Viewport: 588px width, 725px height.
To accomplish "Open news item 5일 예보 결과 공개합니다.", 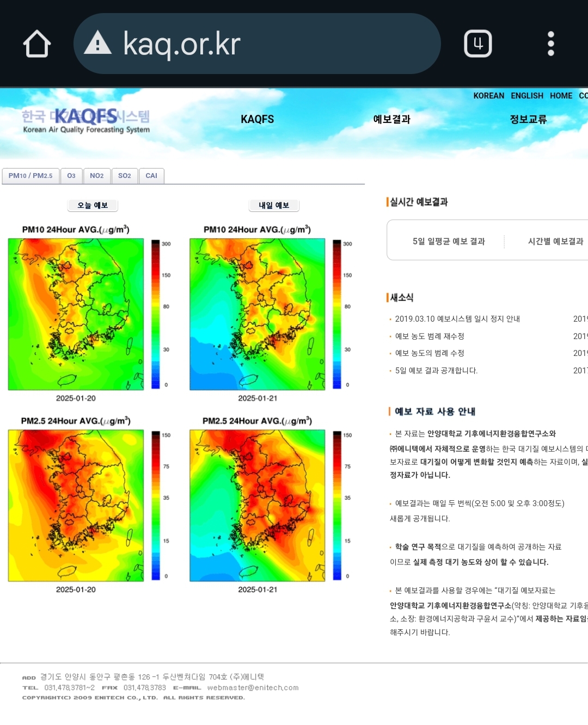I will coord(436,371).
